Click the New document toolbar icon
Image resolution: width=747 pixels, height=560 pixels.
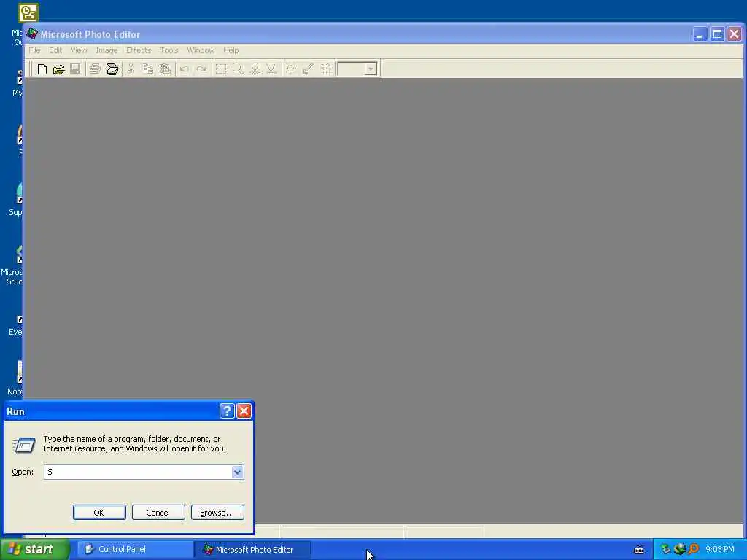coord(42,69)
